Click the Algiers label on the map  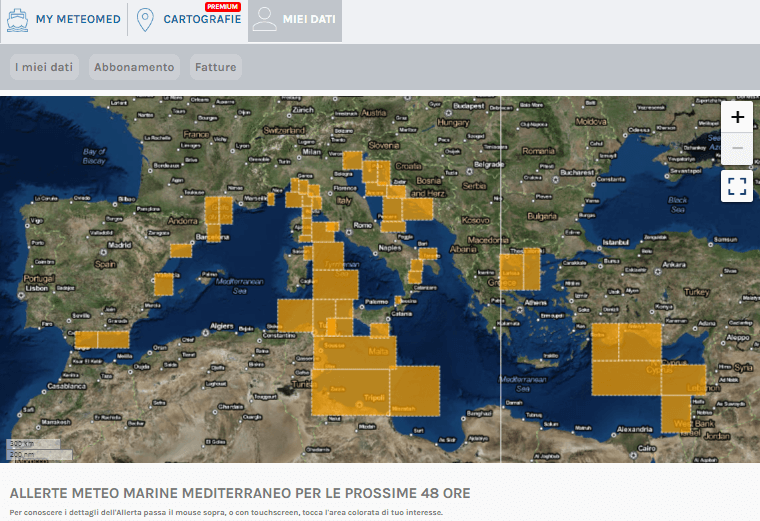pos(222,326)
